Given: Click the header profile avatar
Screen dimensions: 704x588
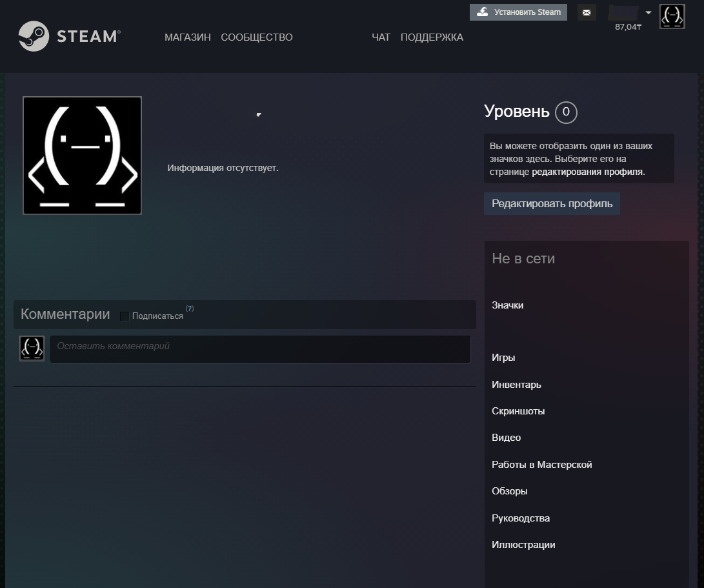Looking at the screenshot, I should (x=672, y=16).
